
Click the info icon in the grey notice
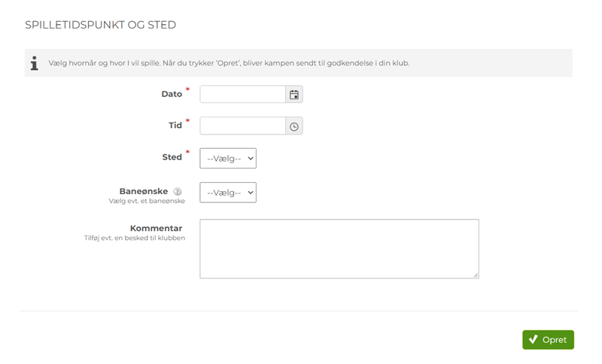point(34,63)
